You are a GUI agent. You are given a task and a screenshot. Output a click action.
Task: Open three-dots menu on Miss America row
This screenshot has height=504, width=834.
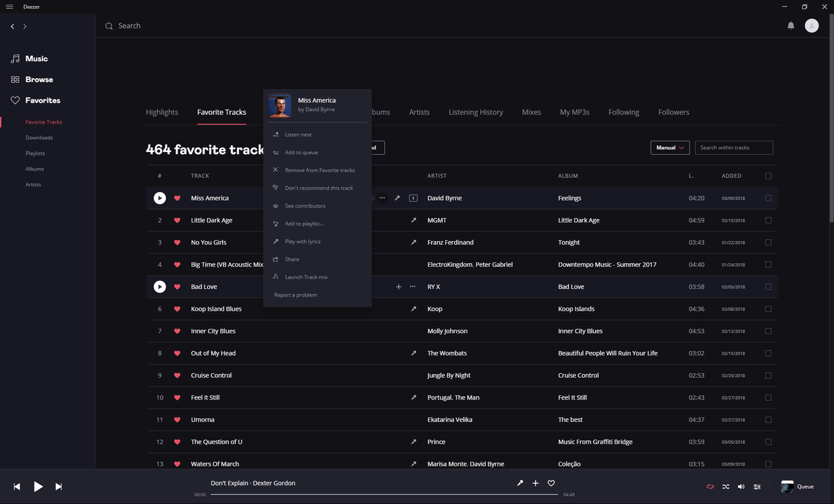(382, 198)
